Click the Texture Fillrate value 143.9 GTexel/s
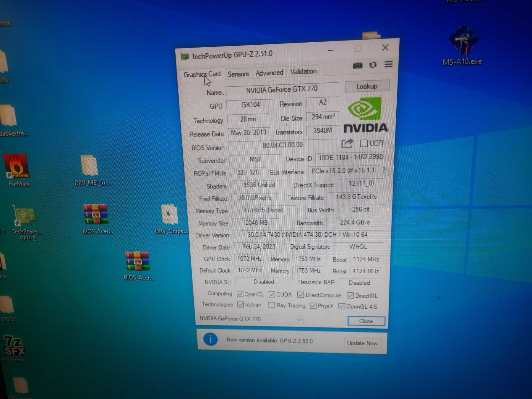This screenshot has width=532, height=399. [356, 197]
